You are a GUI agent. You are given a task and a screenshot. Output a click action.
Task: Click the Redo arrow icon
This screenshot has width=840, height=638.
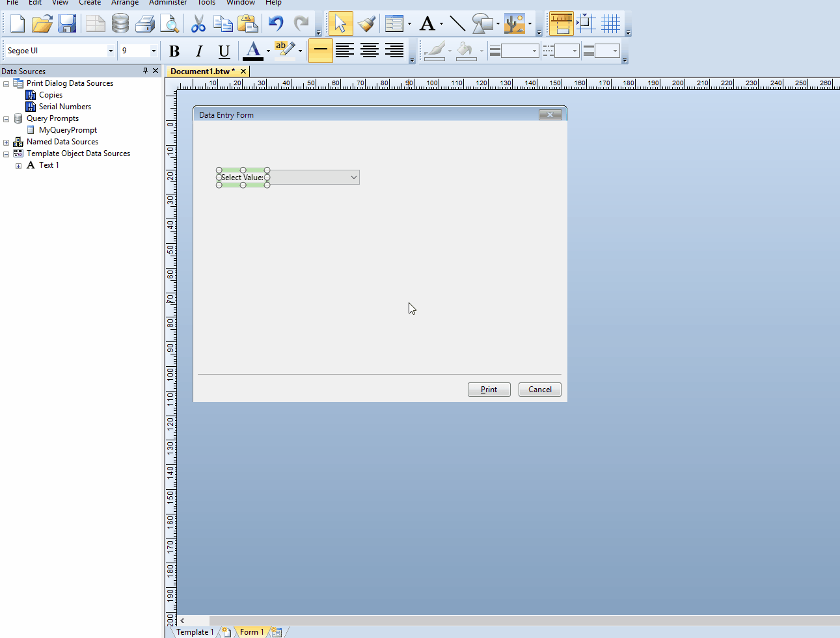(301, 24)
